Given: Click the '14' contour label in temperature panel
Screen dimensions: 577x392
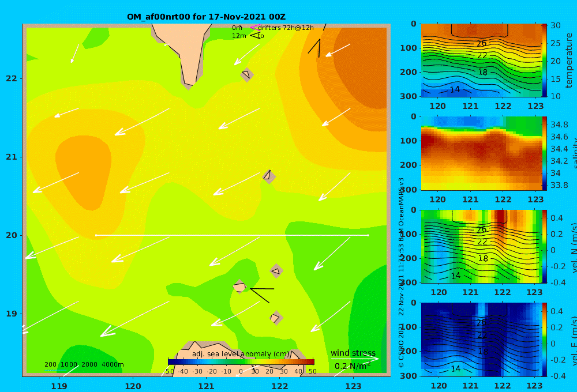Looking at the screenshot, I should [455, 89].
